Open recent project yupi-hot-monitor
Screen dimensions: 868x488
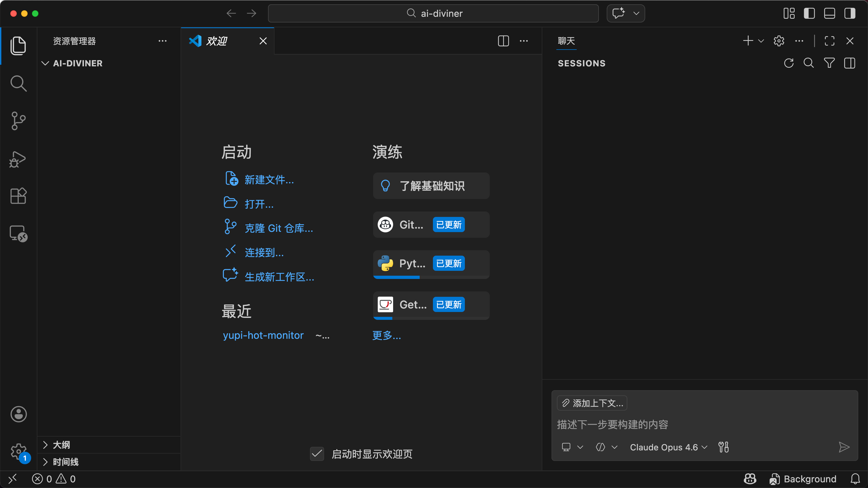pyautogui.click(x=263, y=335)
